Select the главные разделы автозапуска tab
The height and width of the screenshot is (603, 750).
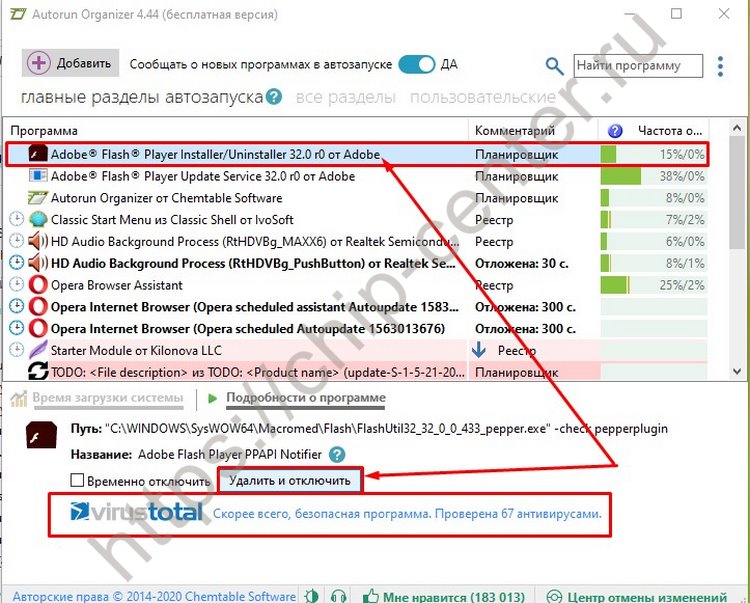(142, 97)
